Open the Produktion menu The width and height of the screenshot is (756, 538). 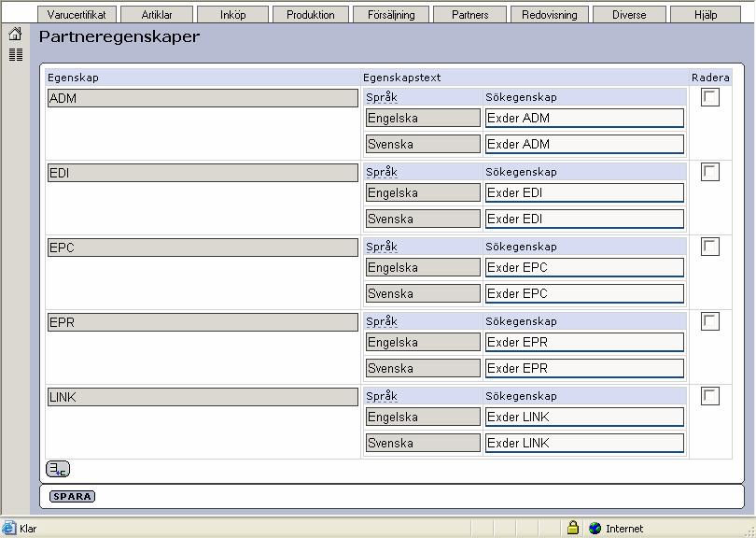click(x=311, y=14)
